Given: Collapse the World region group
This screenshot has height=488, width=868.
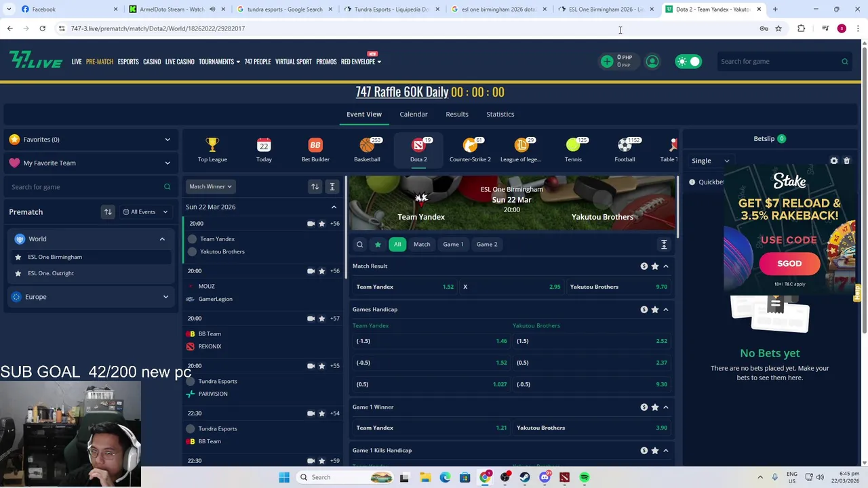Looking at the screenshot, I should coord(162,239).
